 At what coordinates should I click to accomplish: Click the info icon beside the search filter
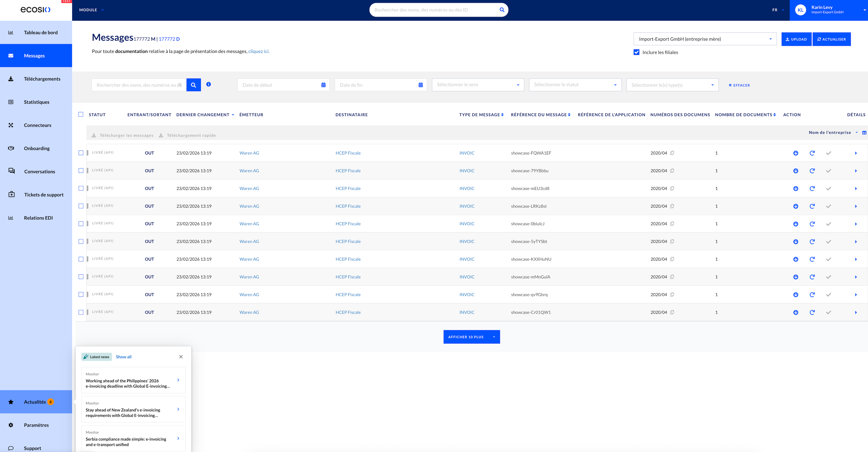[209, 84]
